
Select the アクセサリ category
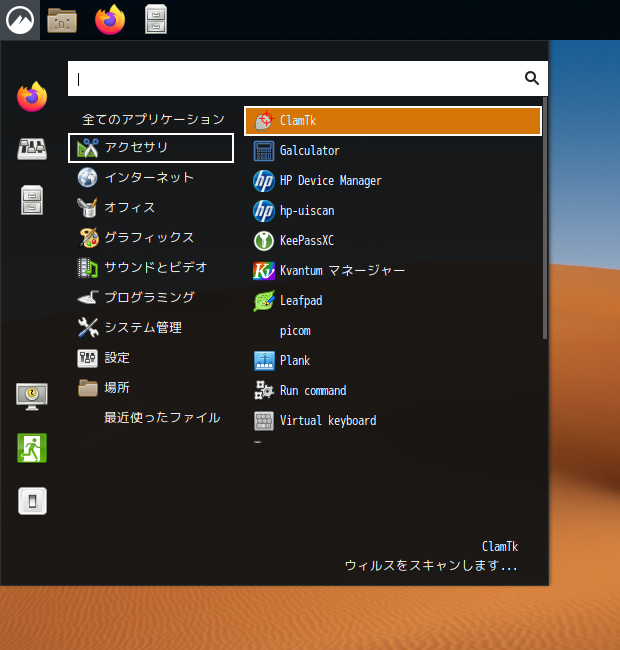click(x=151, y=148)
